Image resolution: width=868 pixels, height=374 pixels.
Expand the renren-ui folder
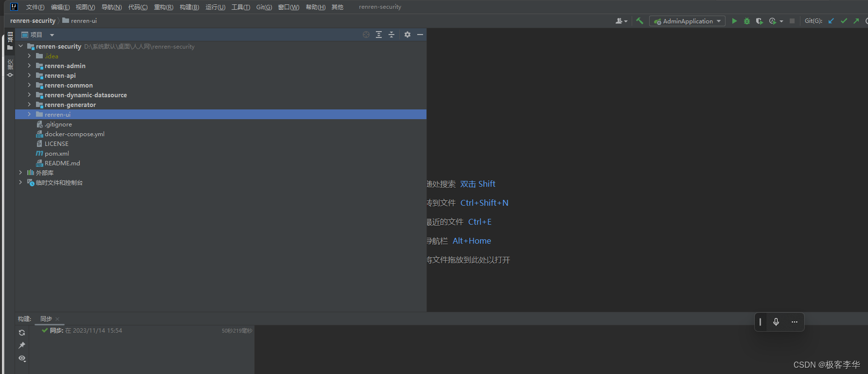tap(29, 114)
